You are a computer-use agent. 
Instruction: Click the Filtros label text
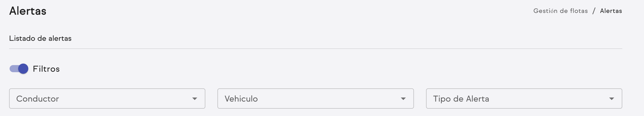[46, 69]
